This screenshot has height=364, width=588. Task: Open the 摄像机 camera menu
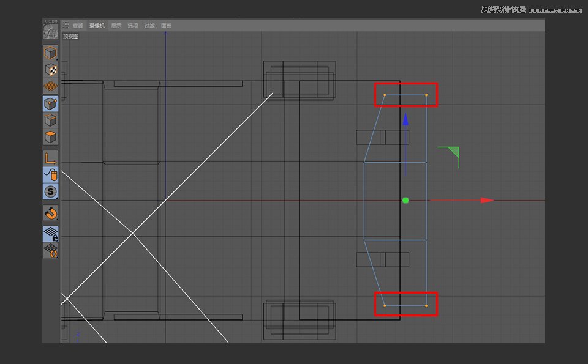(x=96, y=26)
